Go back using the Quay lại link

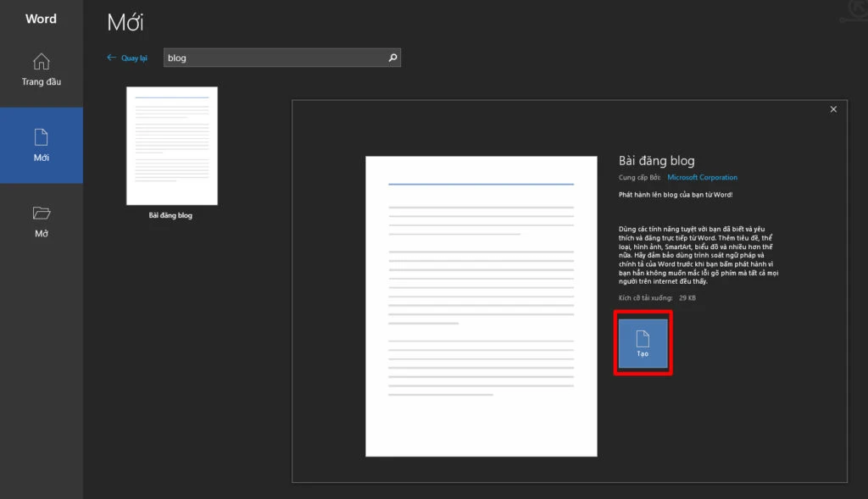(x=127, y=58)
